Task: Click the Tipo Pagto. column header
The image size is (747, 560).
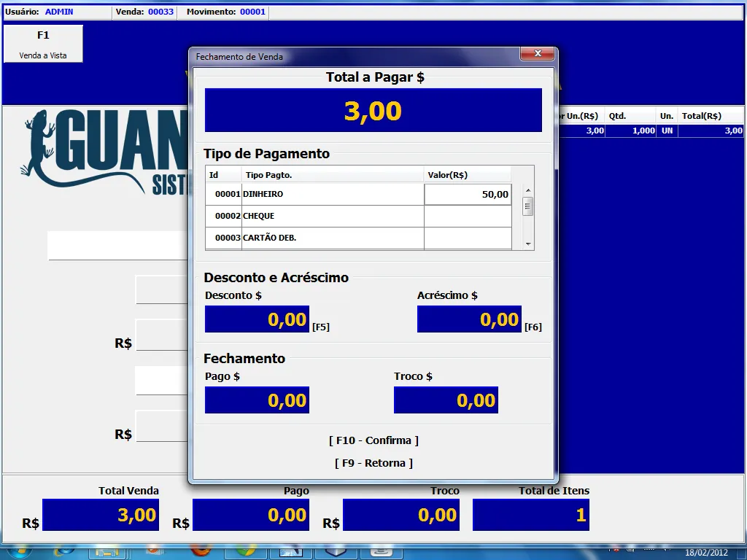Action: [x=333, y=175]
